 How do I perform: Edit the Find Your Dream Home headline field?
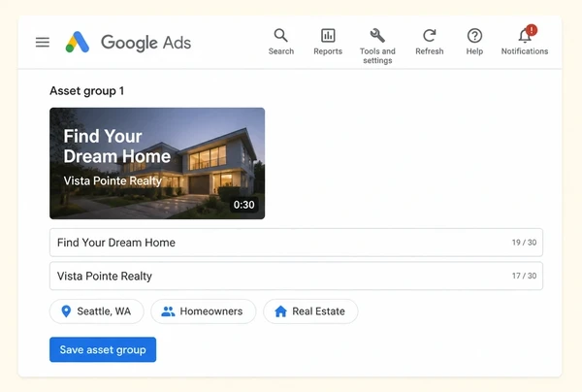(x=296, y=243)
